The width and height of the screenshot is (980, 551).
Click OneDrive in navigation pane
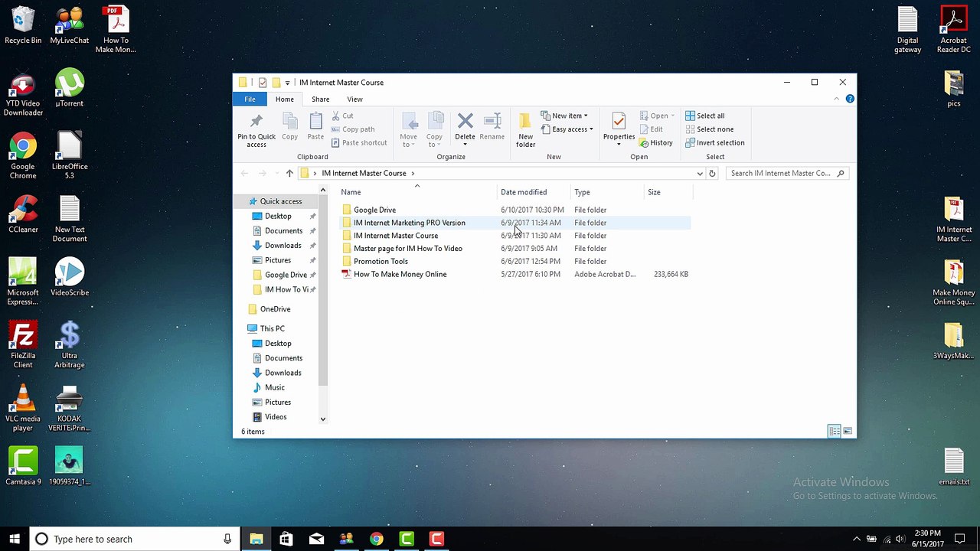[275, 309]
